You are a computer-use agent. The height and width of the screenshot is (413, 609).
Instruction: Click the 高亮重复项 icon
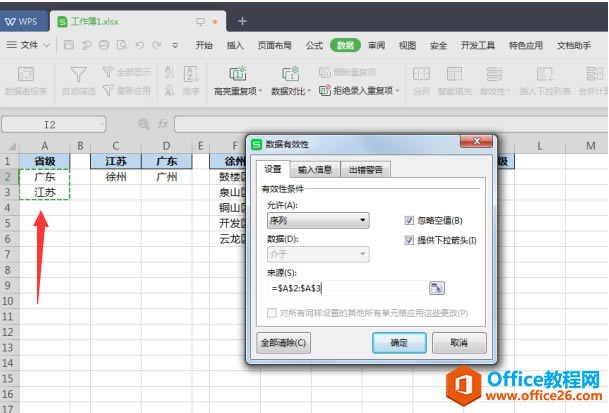237,73
